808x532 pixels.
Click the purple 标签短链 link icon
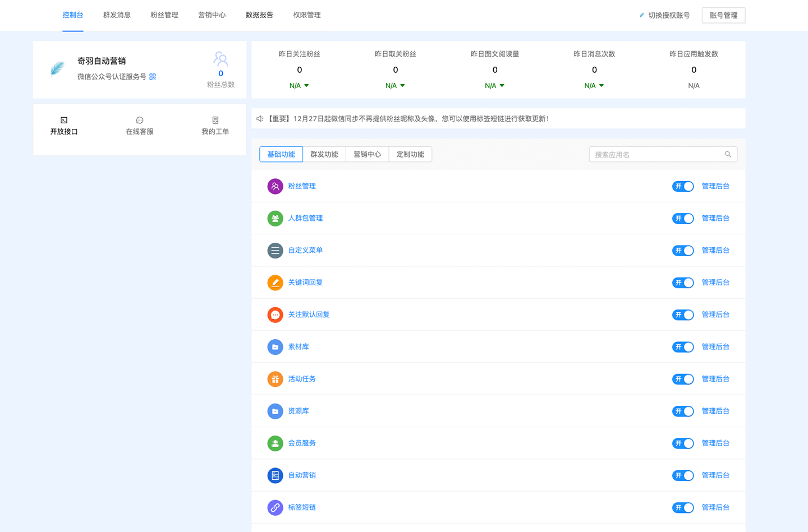[x=275, y=508]
